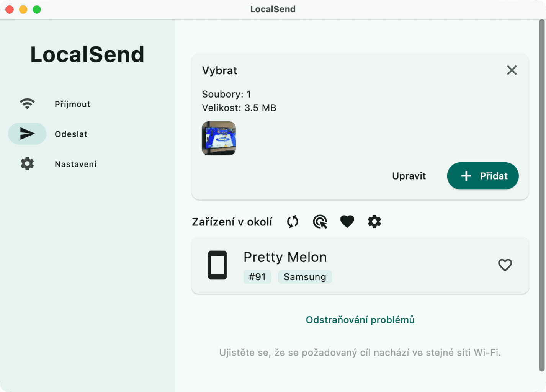Image resolution: width=546 pixels, height=392 pixels.
Task: Favorite the Pretty Melon device
Action: (x=505, y=265)
